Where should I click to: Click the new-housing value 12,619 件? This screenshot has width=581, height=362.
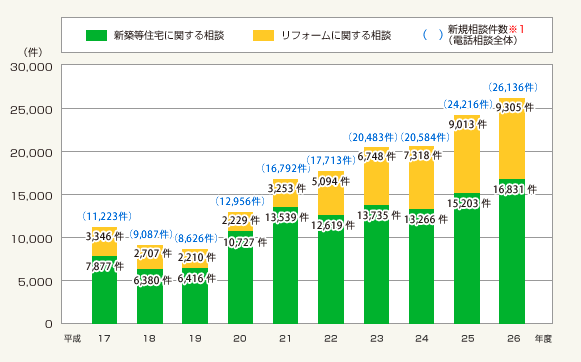[333, 225]
